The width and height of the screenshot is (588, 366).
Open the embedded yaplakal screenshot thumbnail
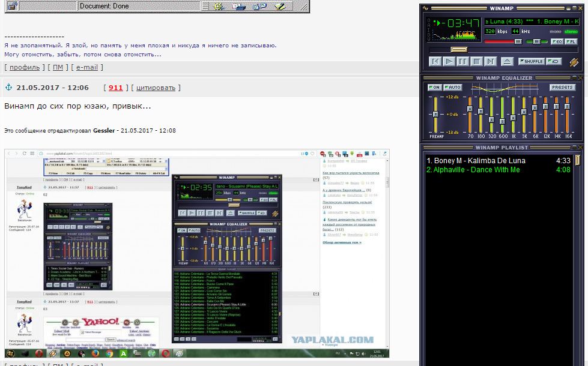click(197, 254)
